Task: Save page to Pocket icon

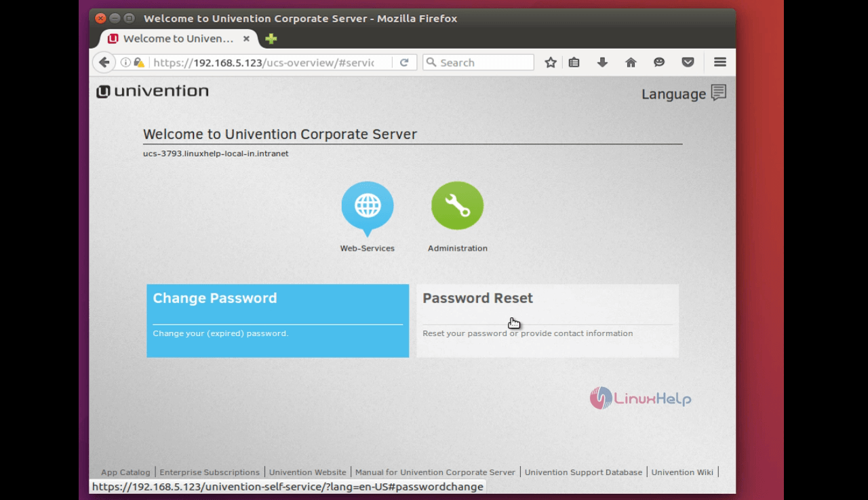Action: pos(688,62)
